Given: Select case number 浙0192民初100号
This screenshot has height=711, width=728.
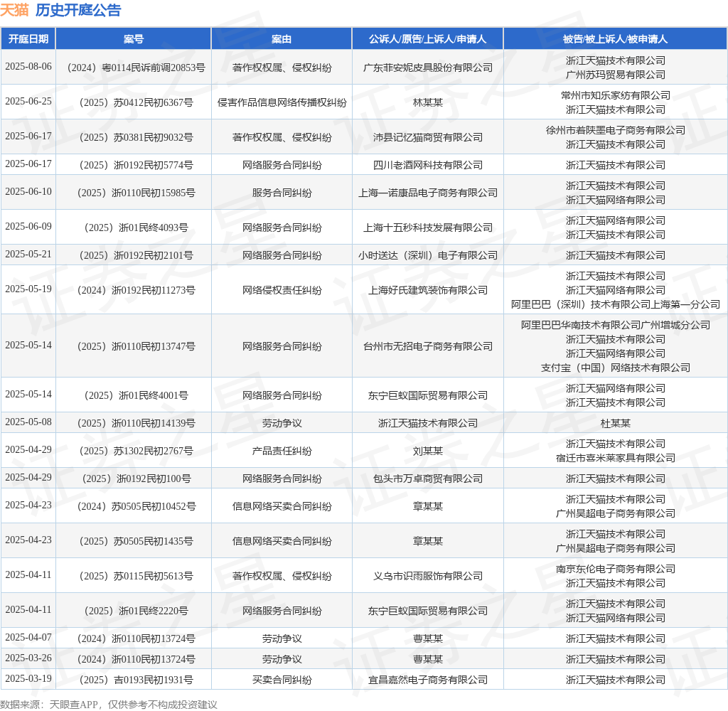Looking at the screenshot, I should click(x=154, y=479).
